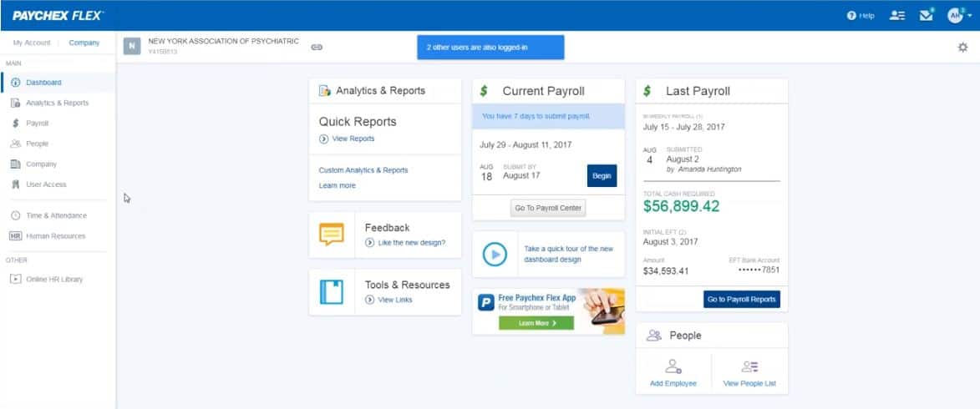Screen dimensions: 980x409
Task: Click the user avatar initials icon
Action: coord(954,16)
